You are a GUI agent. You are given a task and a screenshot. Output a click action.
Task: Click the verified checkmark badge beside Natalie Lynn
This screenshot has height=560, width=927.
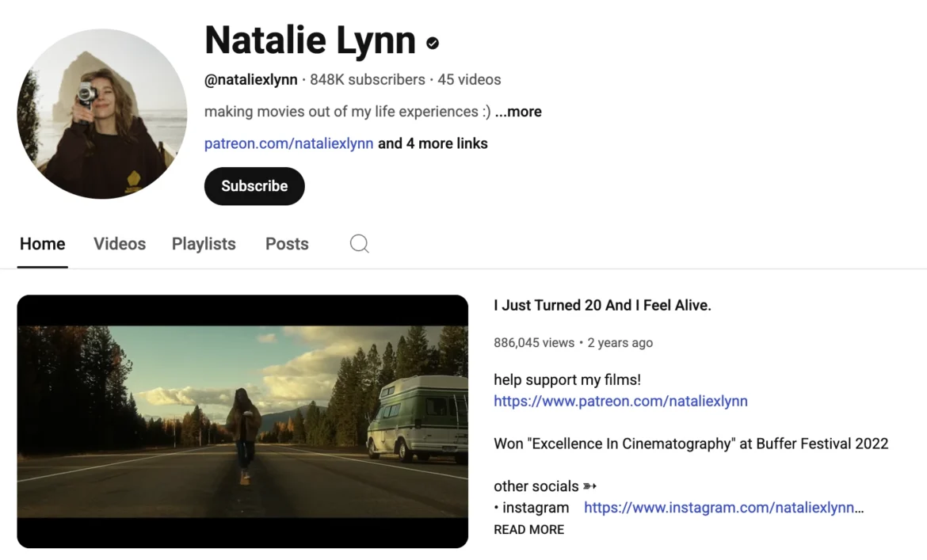(430, 42)
